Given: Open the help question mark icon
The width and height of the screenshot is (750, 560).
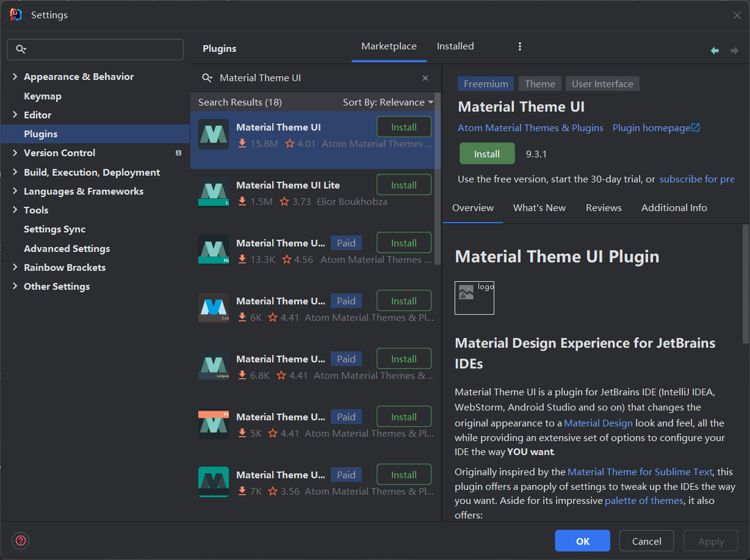Looking at the screenshot, I should [x=21, y=540].
